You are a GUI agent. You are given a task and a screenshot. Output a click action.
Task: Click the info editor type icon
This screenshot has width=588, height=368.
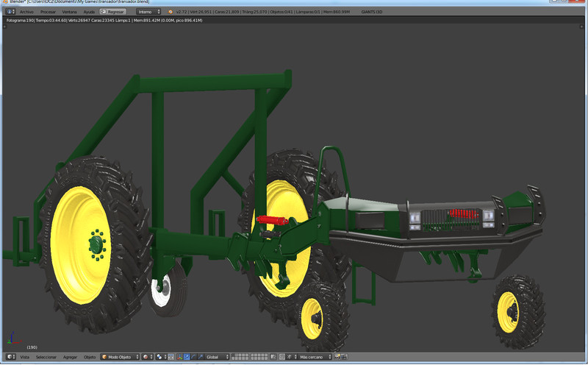(10, 12)
